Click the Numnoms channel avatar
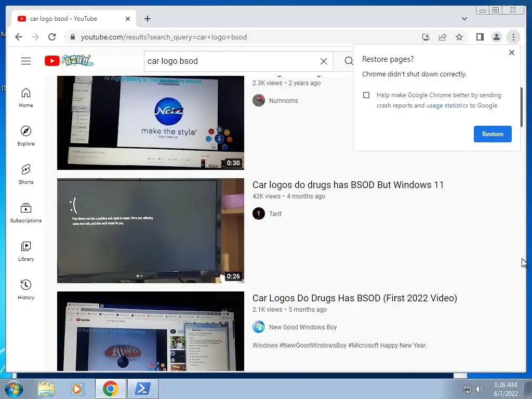This screenshot has width=532, height=399. click(259, 100)
